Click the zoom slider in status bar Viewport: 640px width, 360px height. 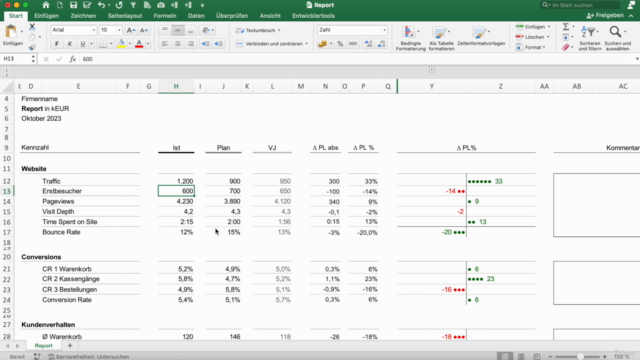coord(577,357)
